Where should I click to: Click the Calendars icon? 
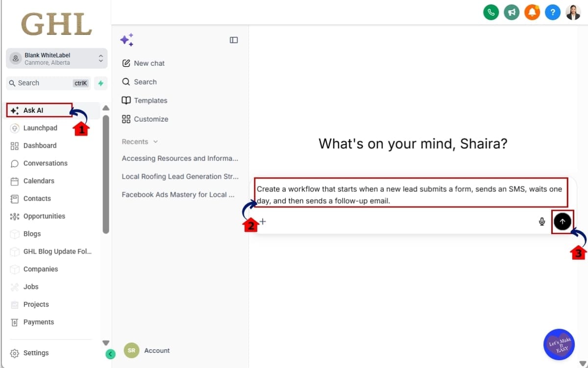pos(14,181)
